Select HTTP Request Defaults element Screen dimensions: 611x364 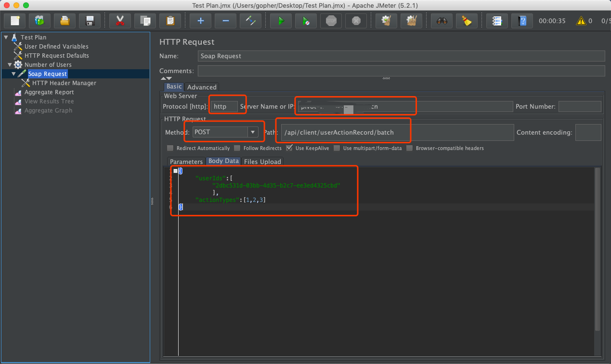tap(57, 55)
